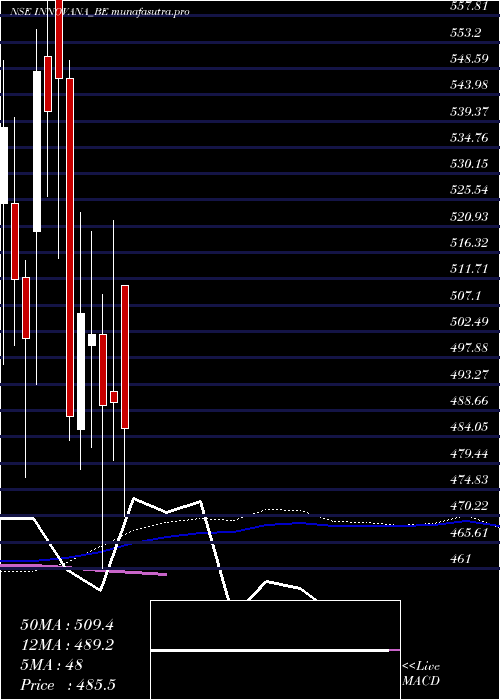Screen dimensions: 500x700
Task: Click the '50MA : 509.4' readout
Action: click(67, 625)
